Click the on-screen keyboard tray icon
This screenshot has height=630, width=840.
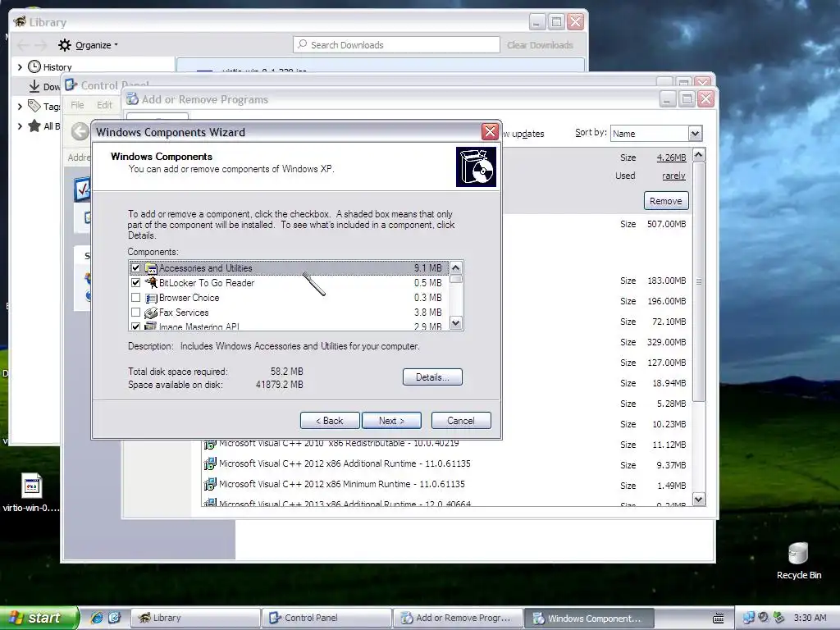coord(719,619)
